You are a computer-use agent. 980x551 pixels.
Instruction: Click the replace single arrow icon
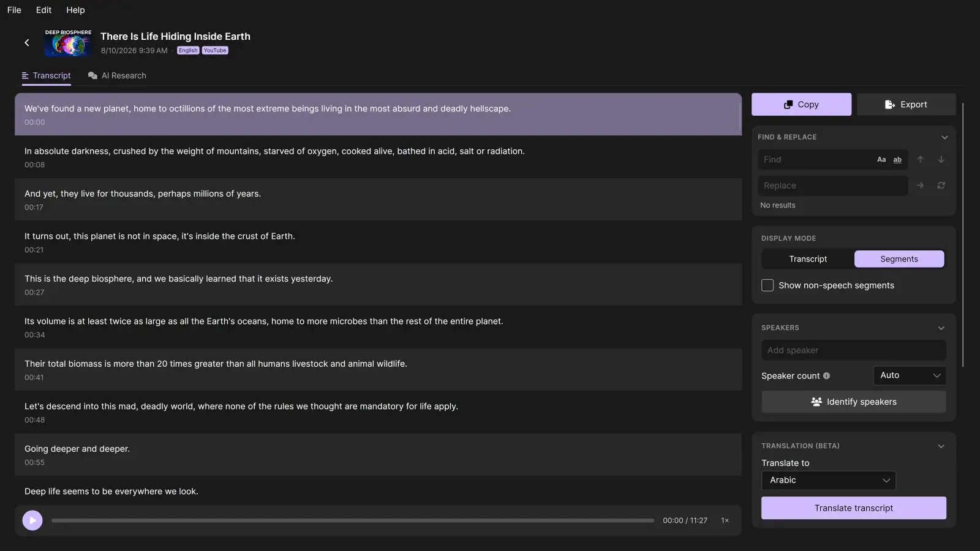pos(920,186)
